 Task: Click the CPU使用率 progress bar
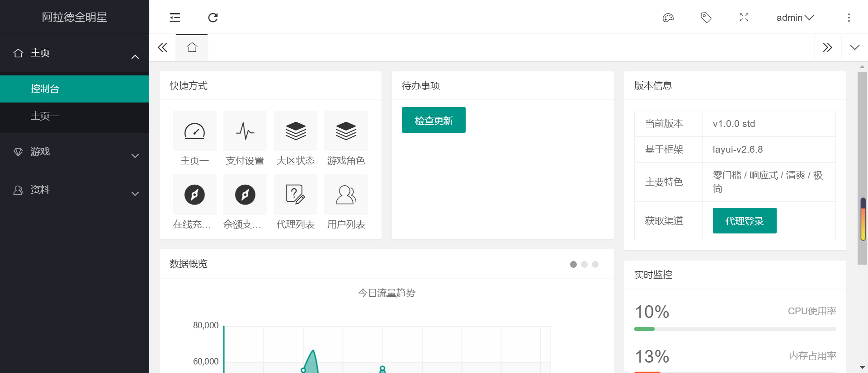pyautogui.click(x=735, y=329)
